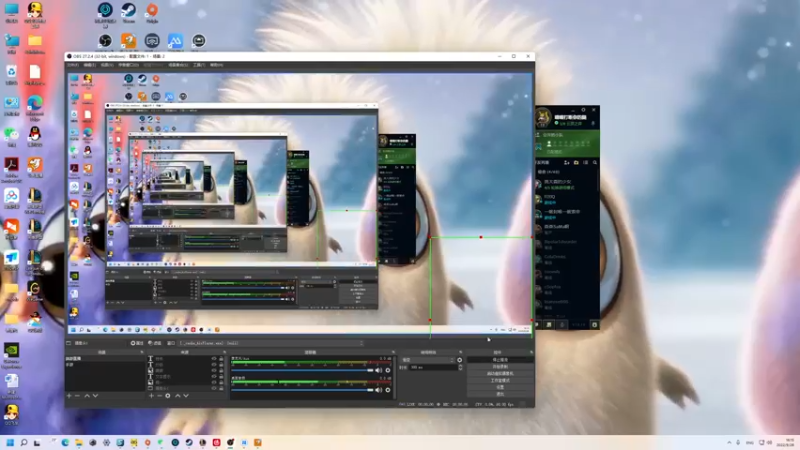Open the Edit menu in OBS
The image size is (800, 450).
pos(90,65)
